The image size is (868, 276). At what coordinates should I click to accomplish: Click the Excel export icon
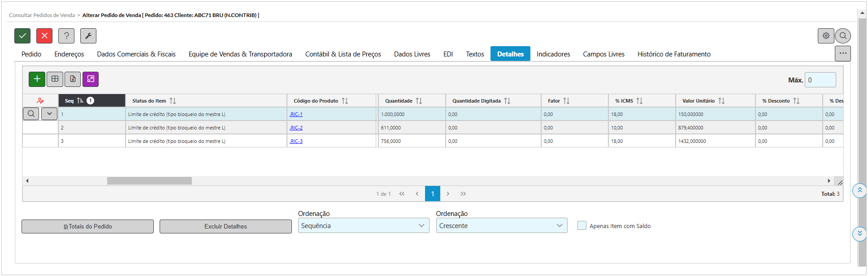(x=73, y=79)
